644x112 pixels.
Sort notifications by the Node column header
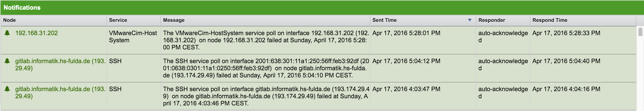[x=9, y=20]
